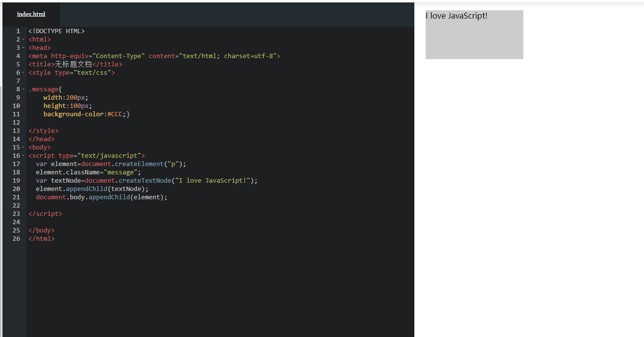Place cursor in the DOCTYPE declaration
The height and width of the screenshot is (337, 644).
[x=57, y=31]
